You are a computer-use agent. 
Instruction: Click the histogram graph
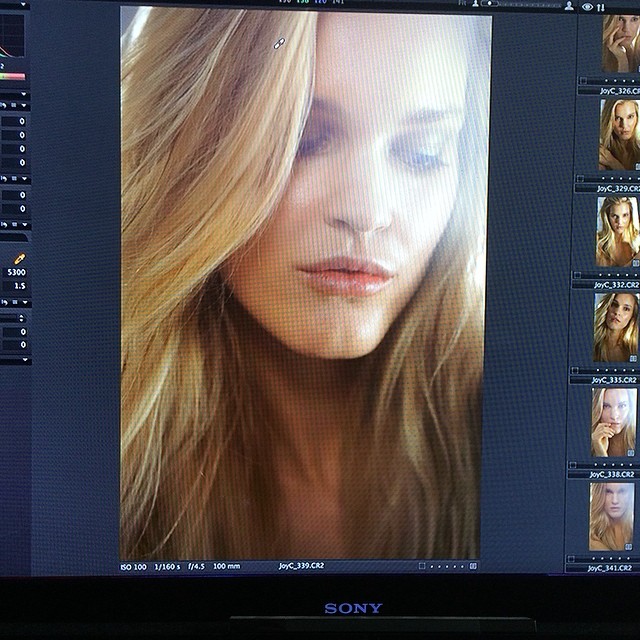(x=12, y=35)
